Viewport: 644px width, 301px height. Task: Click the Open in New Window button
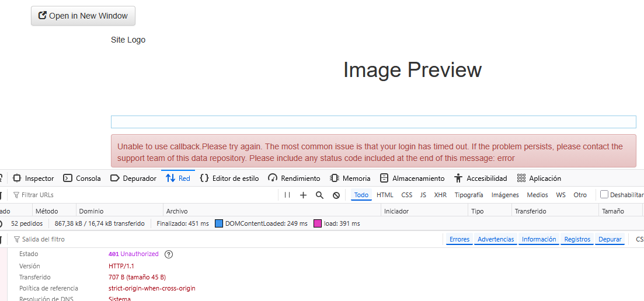point(83,16)
